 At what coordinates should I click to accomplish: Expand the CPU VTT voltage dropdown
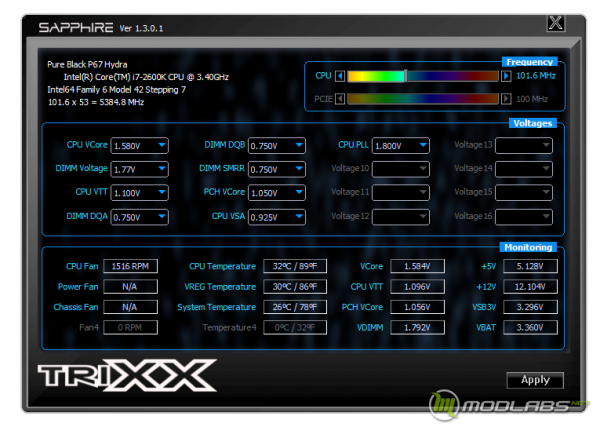coord(140,193)
